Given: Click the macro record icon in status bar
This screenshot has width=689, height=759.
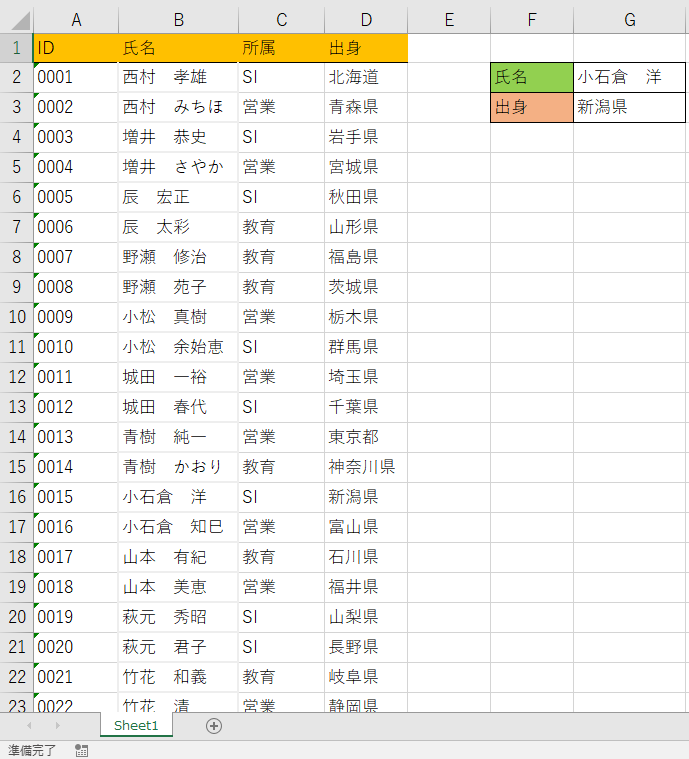Looking at the screenshot, I should pos(81,750).
